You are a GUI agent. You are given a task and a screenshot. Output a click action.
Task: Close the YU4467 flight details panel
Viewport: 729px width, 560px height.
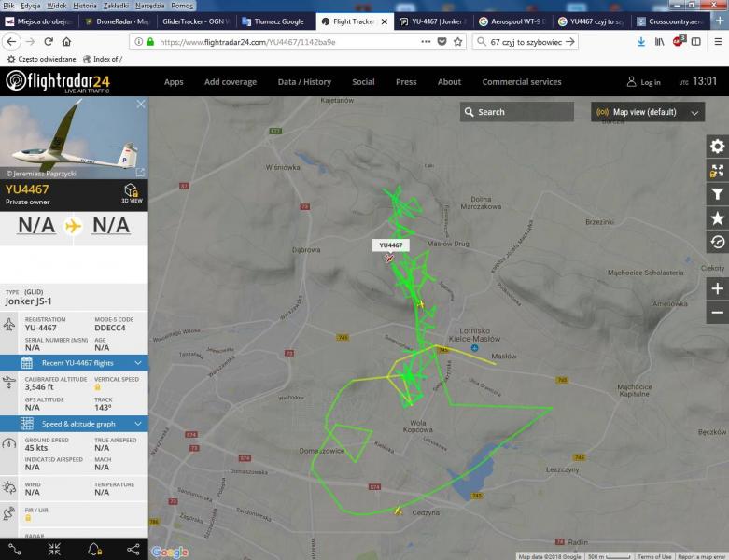141,105
